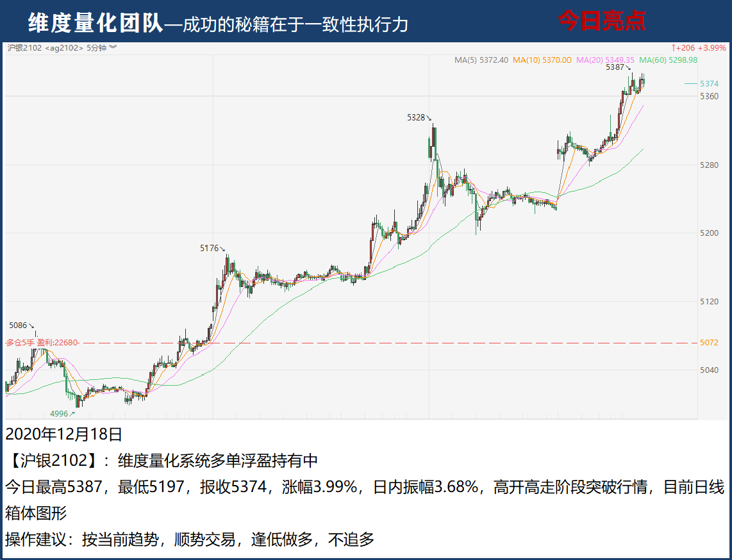Click the 【沪银2102】 analysis heading
Screen dimensions: 732x560
pos(54,459)
